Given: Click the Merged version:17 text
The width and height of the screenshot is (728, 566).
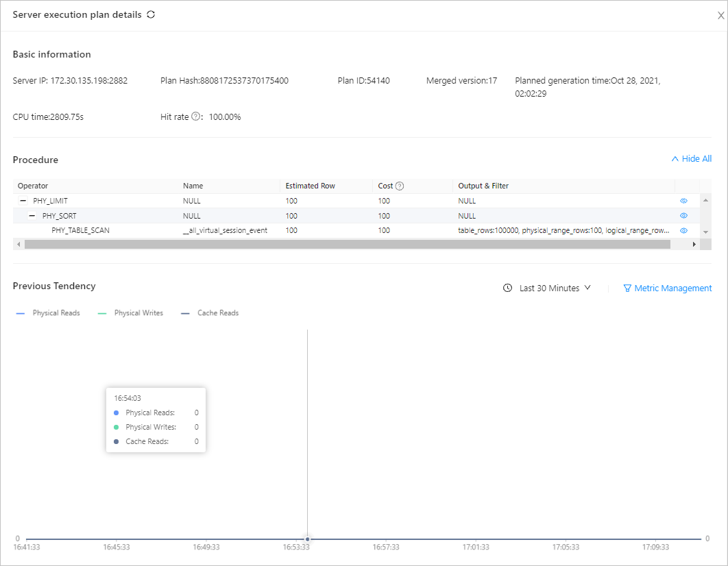Looking at the screenshot, I should [x=461, y=81].
